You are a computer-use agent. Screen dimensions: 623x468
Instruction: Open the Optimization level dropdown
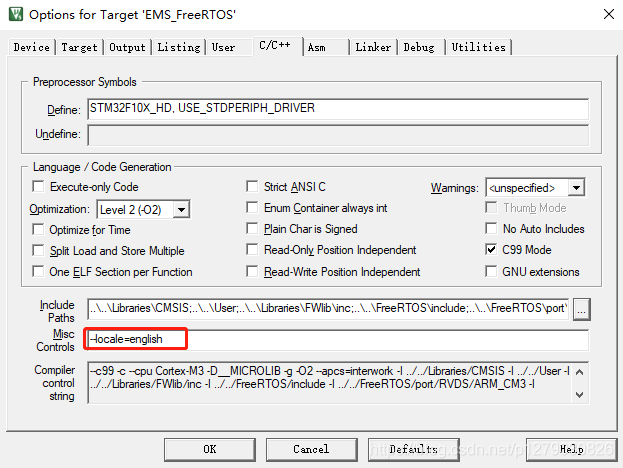click(x=181, y=209)
